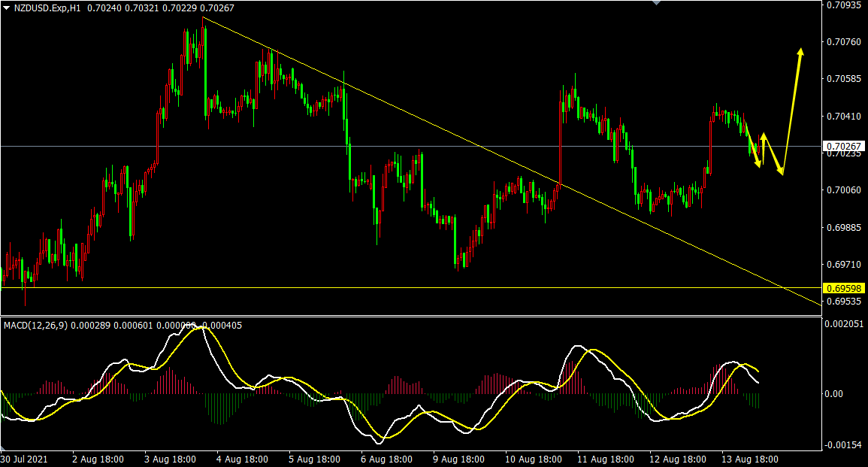Click the large upward yellow arrow tip
Image resolution: width=868 pixels, height=467 pixels.
point(801,51)
